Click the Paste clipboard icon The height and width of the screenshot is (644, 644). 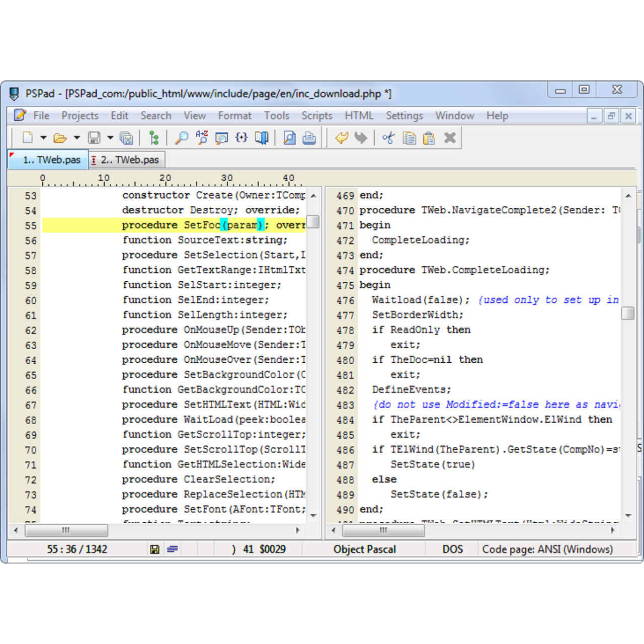(429, 138)
